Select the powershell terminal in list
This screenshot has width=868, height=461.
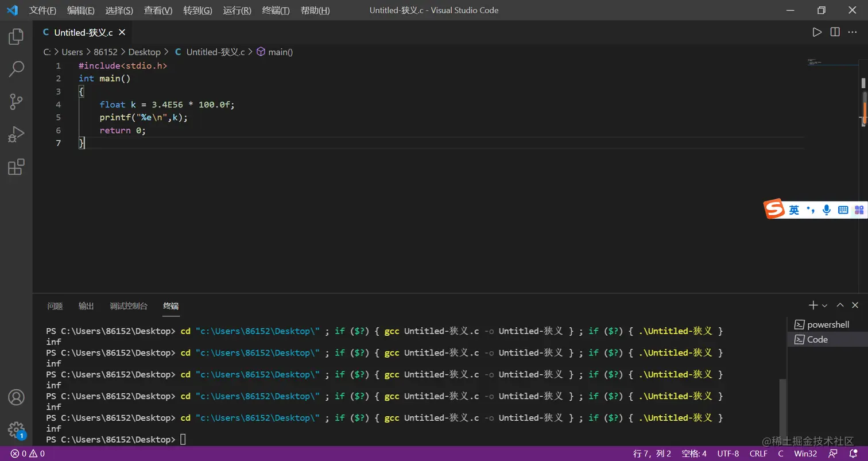(x=827, y=324)
